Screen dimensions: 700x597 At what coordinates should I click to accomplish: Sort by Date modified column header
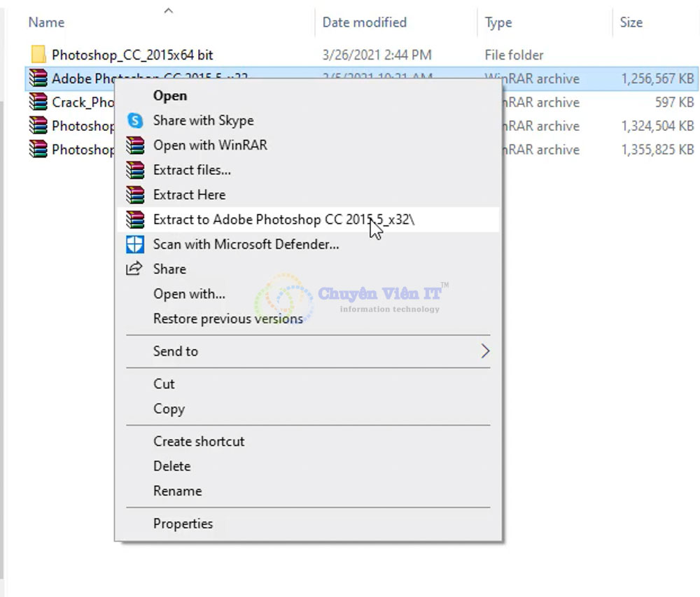click(364, 22)
